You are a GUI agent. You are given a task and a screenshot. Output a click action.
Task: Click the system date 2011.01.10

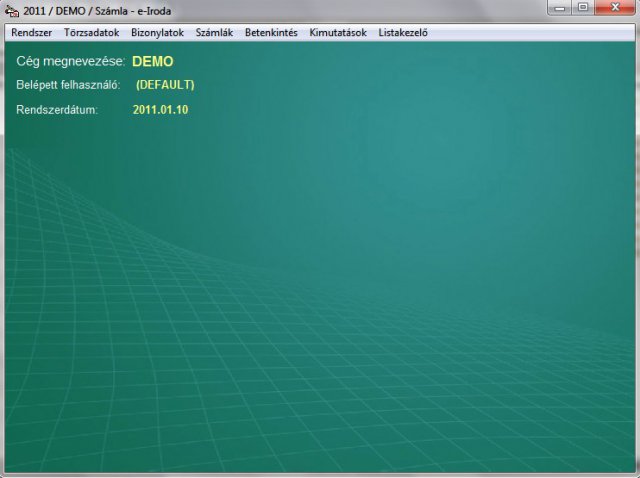(x=160, y=109)
